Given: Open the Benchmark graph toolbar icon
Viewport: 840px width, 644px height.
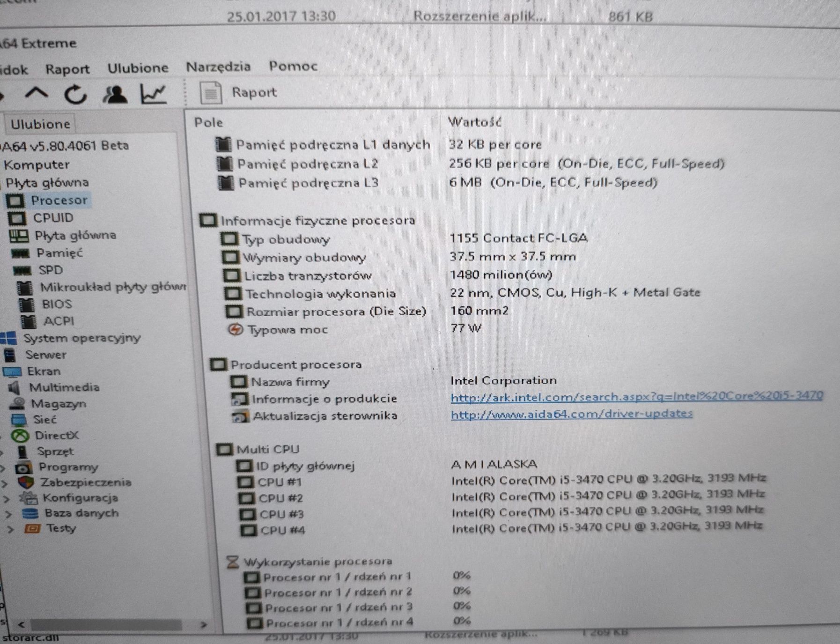Looking at the screenshot, I should click(x=154, y=94).
